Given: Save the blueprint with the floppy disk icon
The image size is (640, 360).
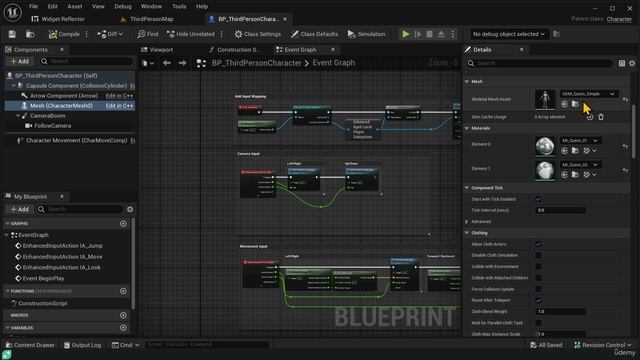Looking at the screenshot, I should (x=12, y=34).
